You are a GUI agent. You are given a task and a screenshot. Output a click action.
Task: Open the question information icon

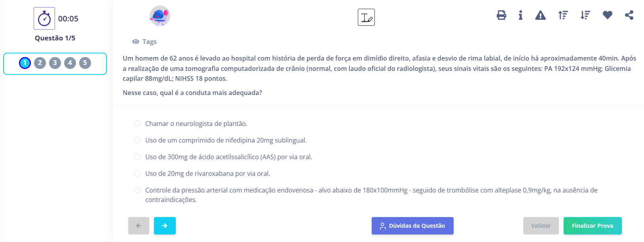[x=521, y=15]
